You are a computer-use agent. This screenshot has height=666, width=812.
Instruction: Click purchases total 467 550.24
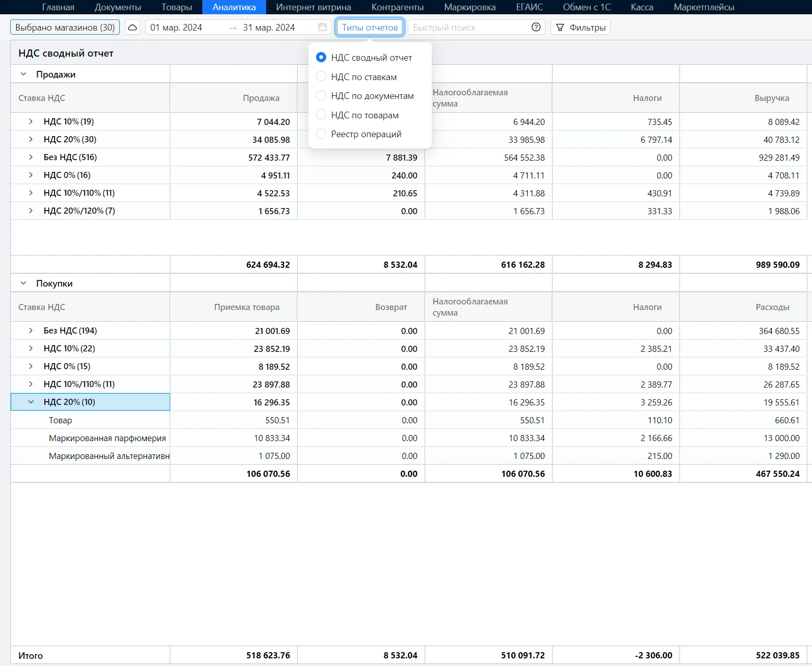coord(778,474)
